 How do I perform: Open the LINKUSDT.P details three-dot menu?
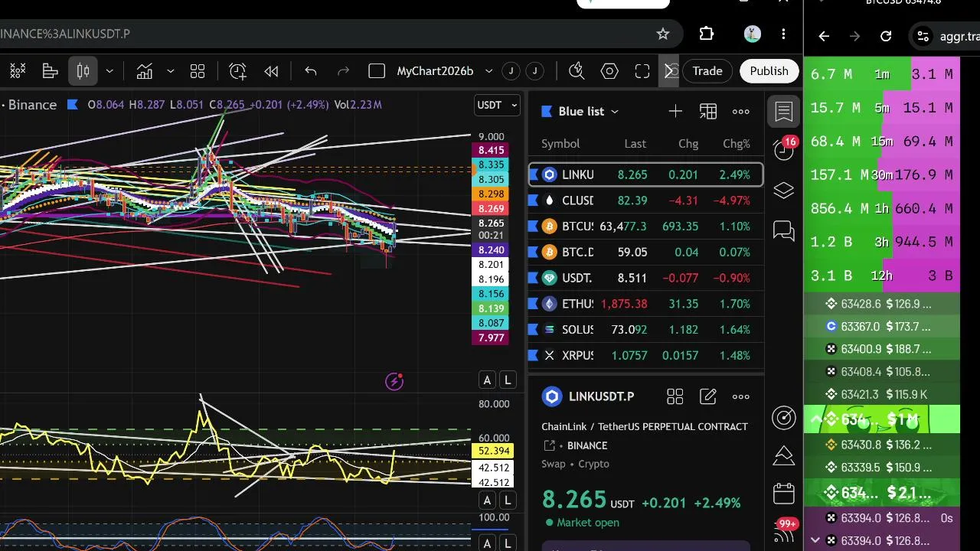point(741,396)
